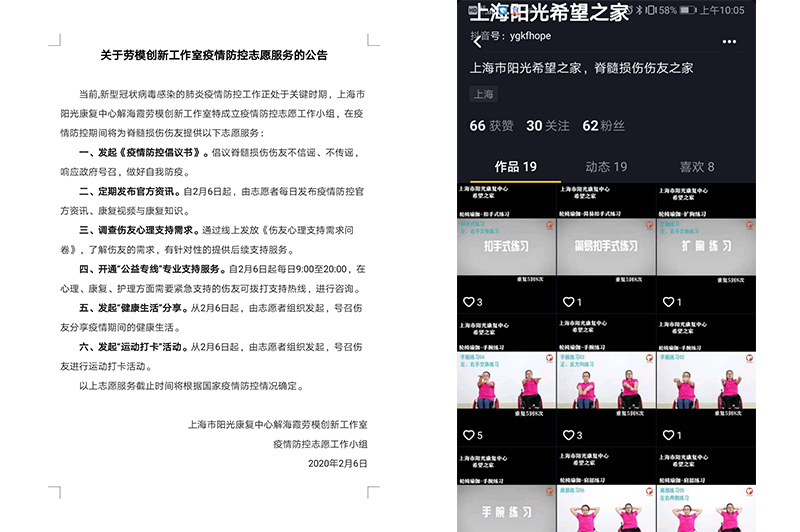The image size is (800, 532).
Task: Click heart icon on 简易扣手式练习 video
Action: pyautogui.click(x=567, y=301)
